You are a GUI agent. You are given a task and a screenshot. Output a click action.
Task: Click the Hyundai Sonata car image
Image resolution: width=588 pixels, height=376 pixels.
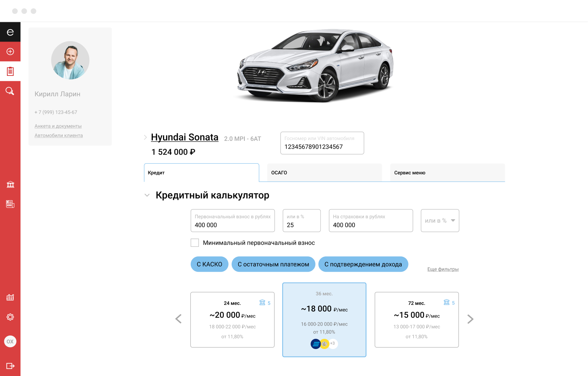tap(316, 65)
